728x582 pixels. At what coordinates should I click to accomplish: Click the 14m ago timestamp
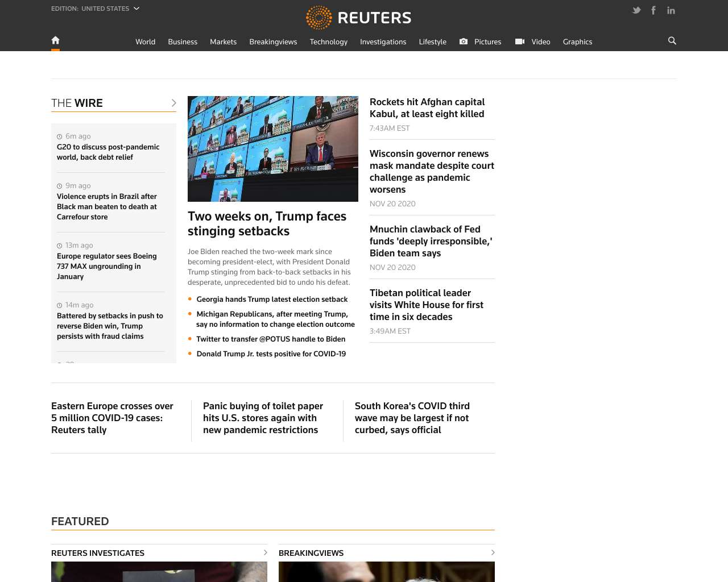pyautogui.click(x=79, y=305)
